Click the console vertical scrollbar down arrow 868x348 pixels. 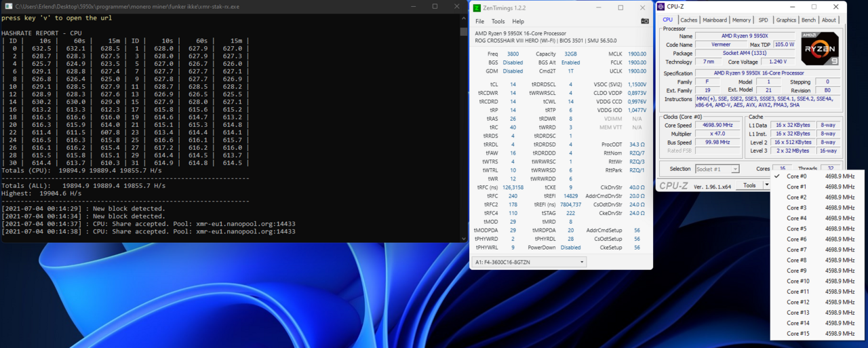click(464, 238)
